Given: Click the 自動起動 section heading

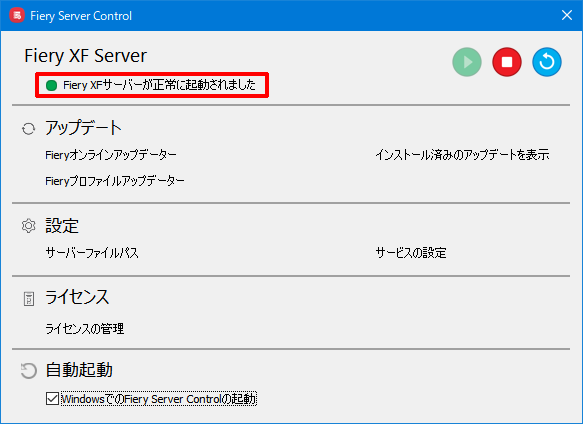Looking at the screenshot, I should point(79,370).
